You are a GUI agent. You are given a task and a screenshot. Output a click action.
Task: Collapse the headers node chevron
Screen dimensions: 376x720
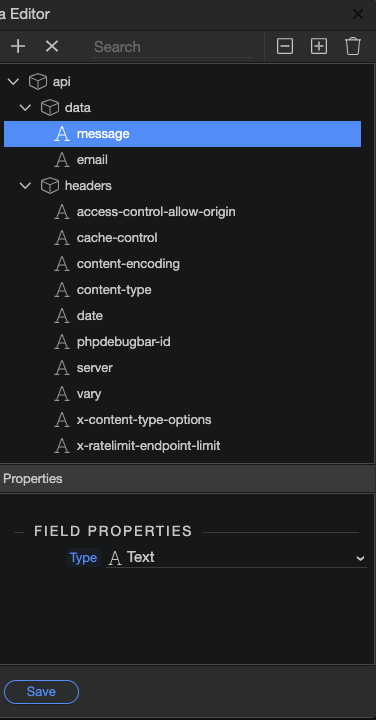[x=26, y=186]
